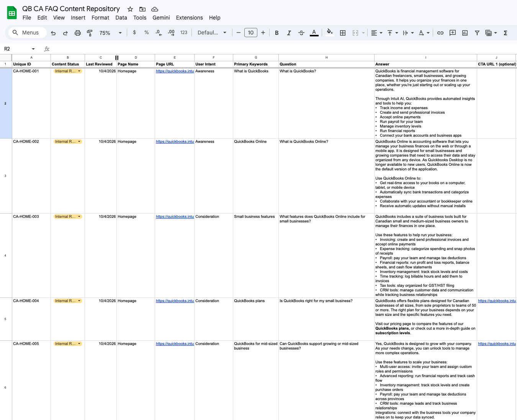Open the fill color picker
517x420 pixels.
[x=330, y=33]
